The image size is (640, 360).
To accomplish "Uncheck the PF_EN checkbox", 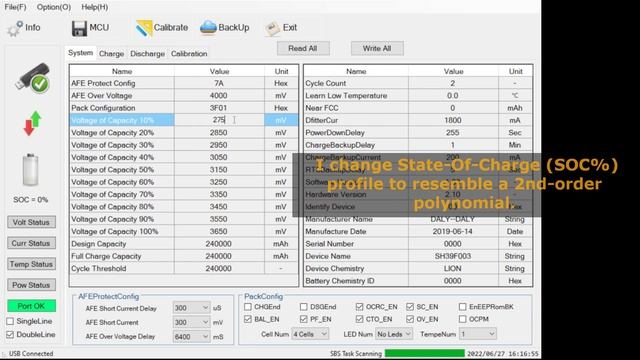I will [303, 319].
